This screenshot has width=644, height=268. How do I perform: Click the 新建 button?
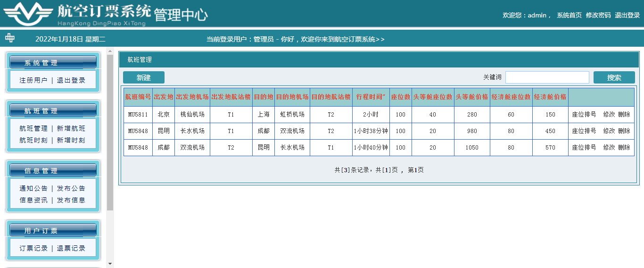tap(143, 78)
